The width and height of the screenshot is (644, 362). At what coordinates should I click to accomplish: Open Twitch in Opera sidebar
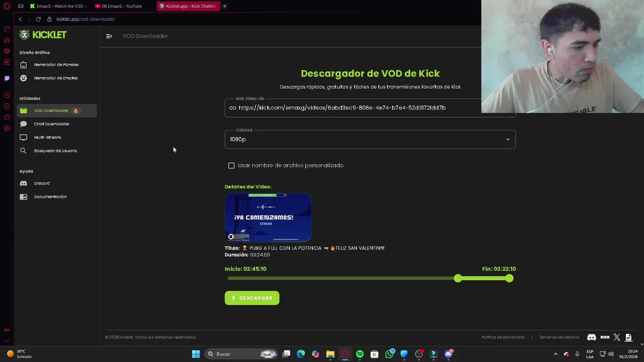pyautogui.click(x=7, y=78)
